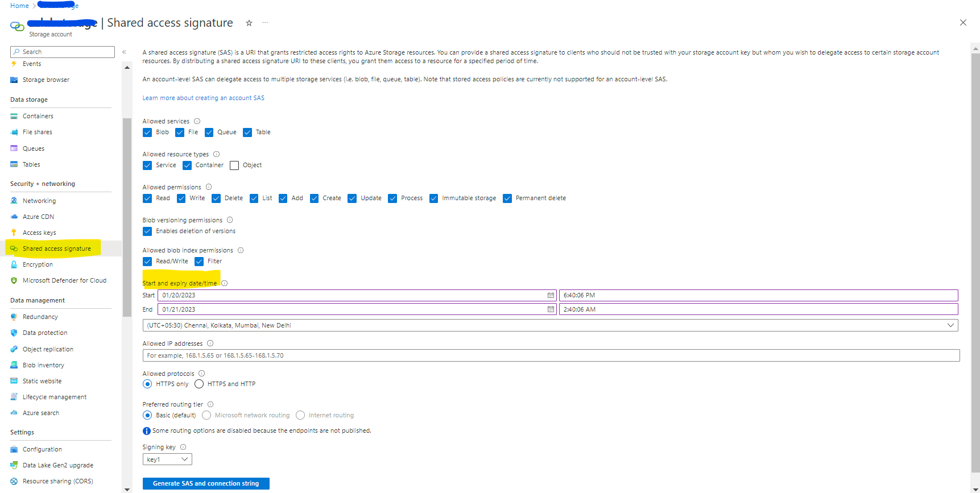The height and width of the screenshot is (493, 980).
Task: Click the Azure CDN cloud icon
Action: [x=14, y=217]
